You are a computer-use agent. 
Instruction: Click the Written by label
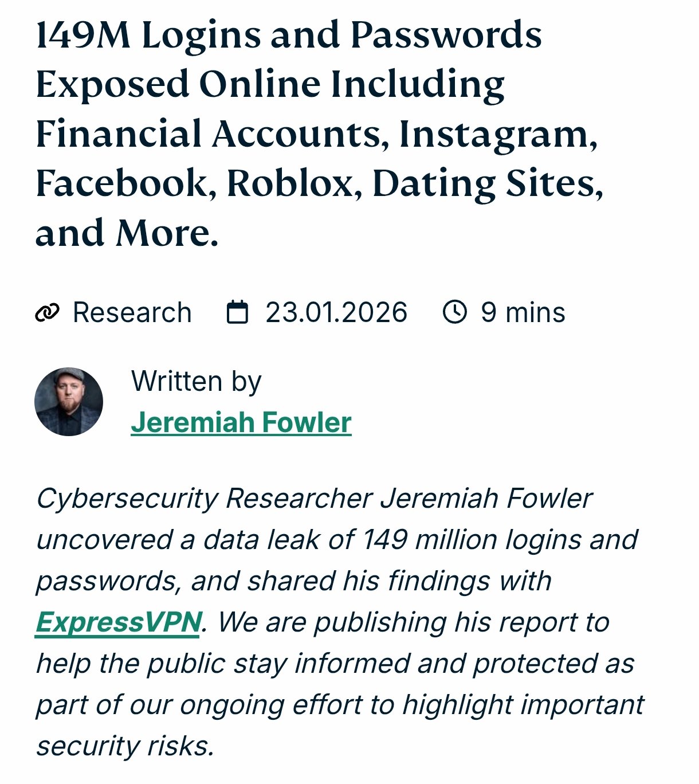point(196,382)
